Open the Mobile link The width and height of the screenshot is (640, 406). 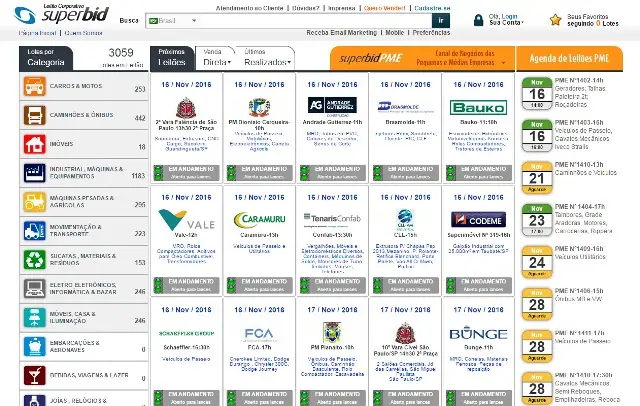395,33
